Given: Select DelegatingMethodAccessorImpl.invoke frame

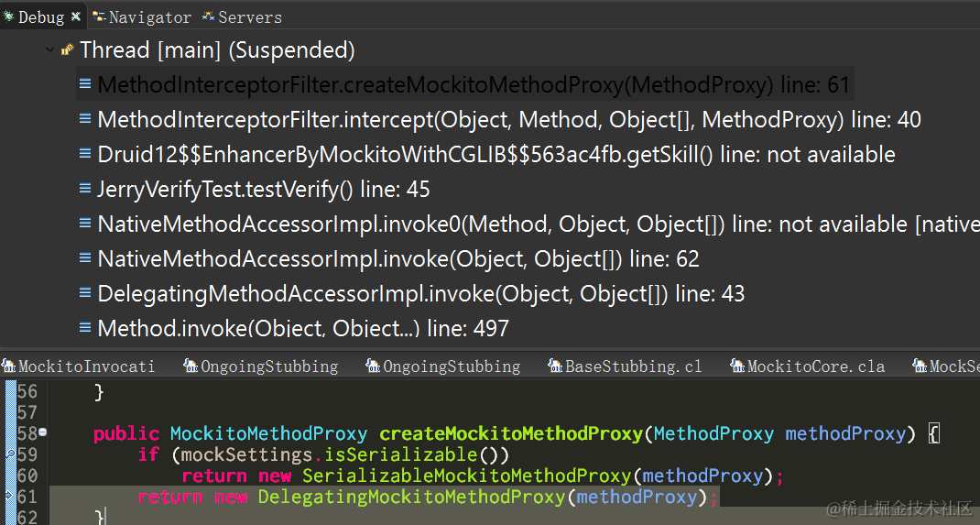Looking at the screenshot, I should [420, 294].
